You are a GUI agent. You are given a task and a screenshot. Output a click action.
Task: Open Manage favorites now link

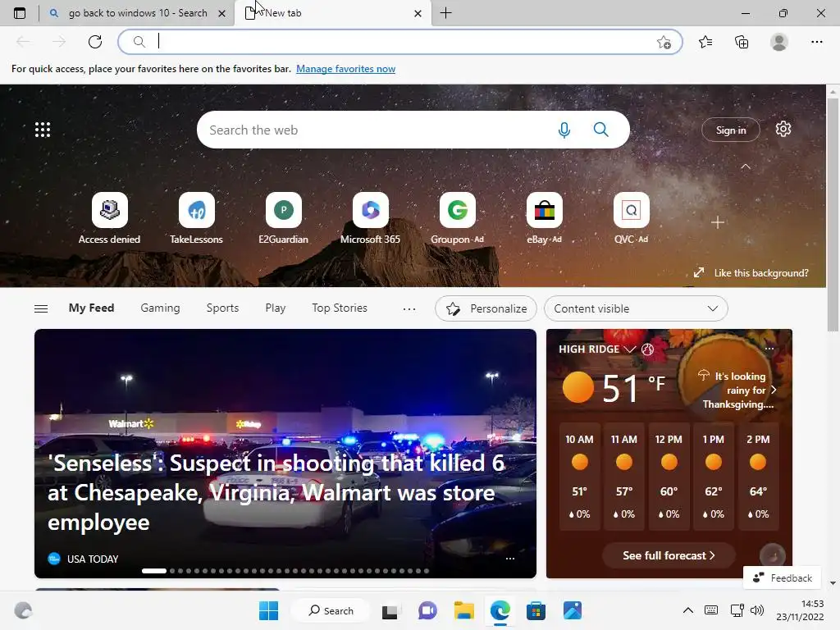click(345, 69)
